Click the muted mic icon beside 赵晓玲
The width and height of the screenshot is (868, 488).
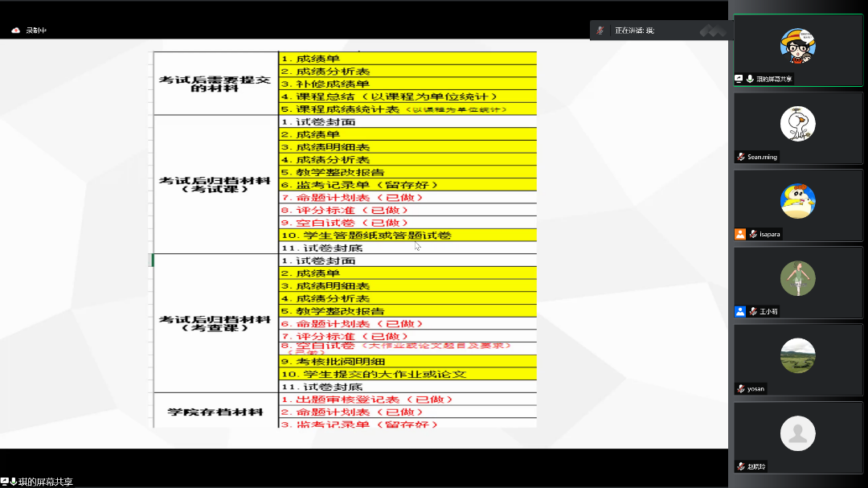(741, 466)
